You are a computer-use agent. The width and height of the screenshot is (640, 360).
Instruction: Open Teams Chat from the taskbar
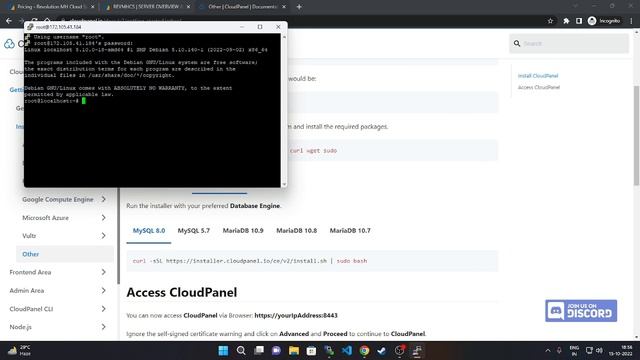click(276, 351)
